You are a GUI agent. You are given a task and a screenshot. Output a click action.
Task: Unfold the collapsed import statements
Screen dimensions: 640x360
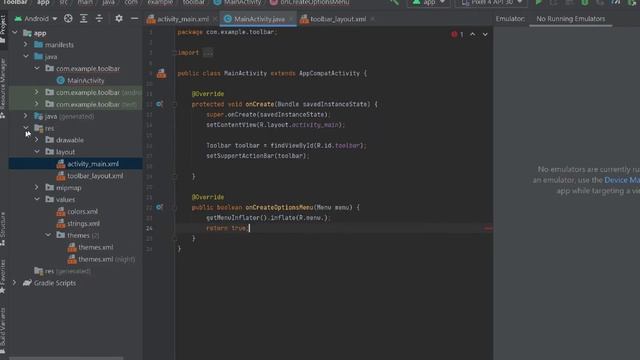click(x=208, y=53)
